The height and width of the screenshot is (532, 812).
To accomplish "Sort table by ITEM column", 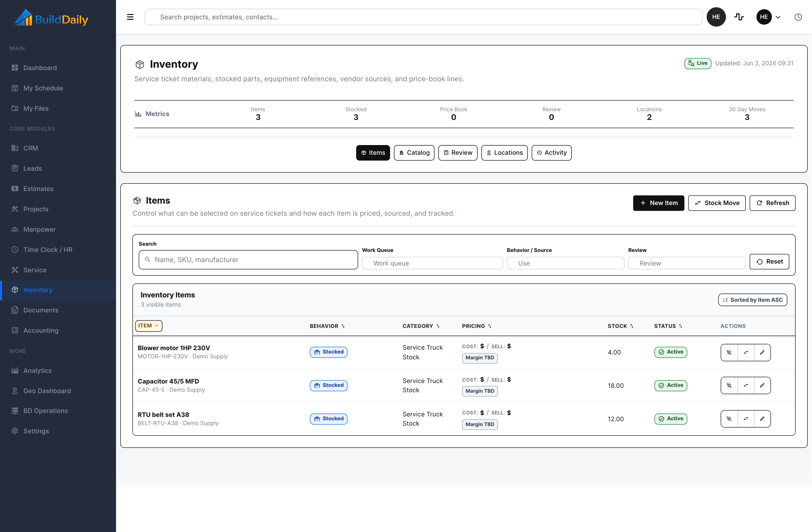I will click(149, 326).
